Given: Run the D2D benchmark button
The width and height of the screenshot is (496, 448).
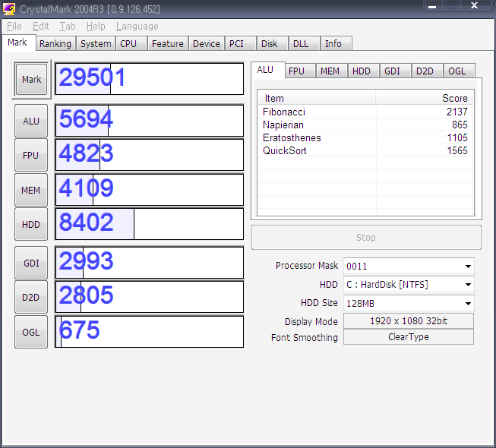Looking at the screenshot, I should point(31,297).
